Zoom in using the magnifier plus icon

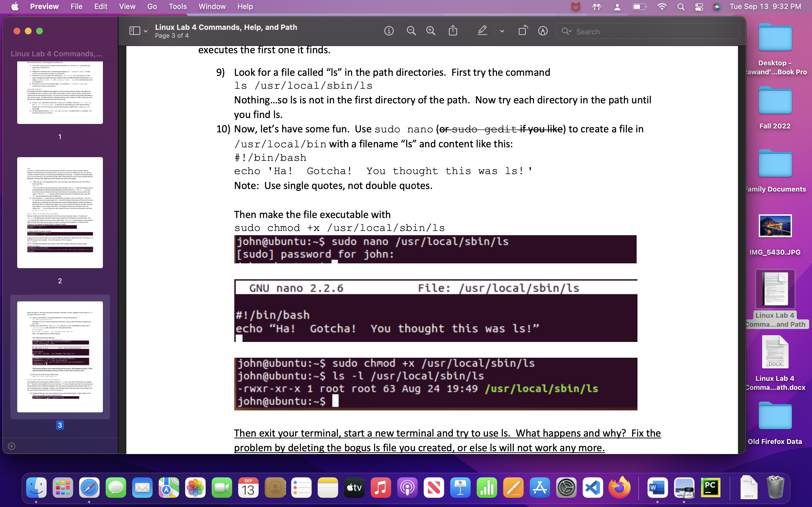pos(431,31)
